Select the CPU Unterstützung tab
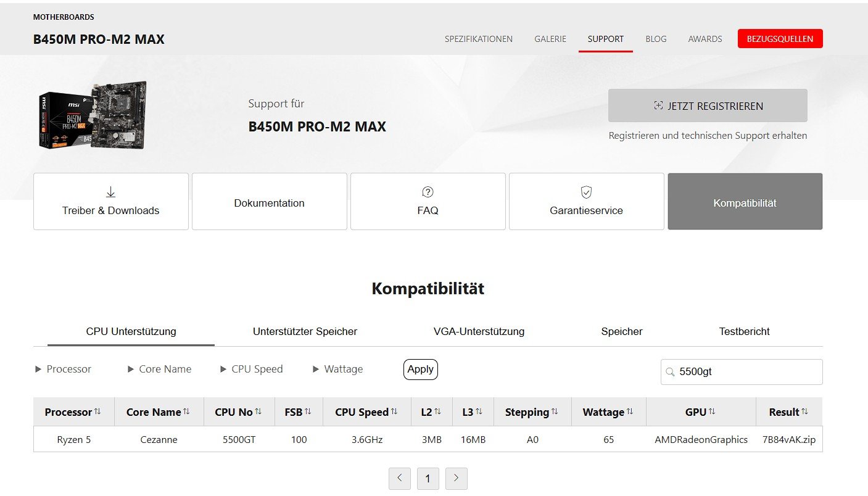This screenshot has height=496, width=868. point(131,331)
